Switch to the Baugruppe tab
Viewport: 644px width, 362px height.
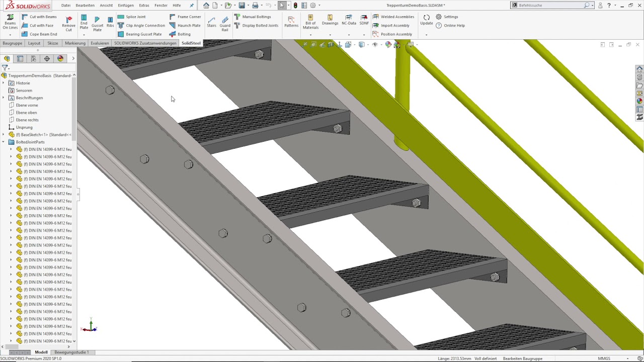(x=13, y=43)
